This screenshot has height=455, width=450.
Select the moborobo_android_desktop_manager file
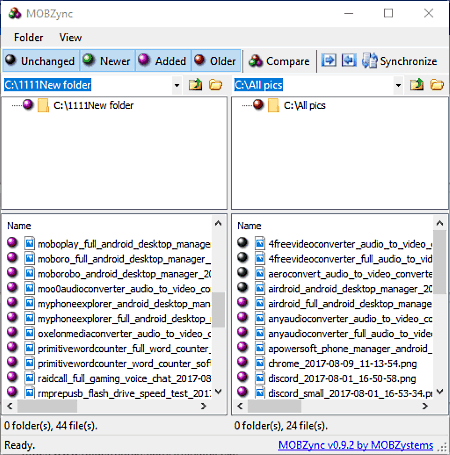[124, 274]
